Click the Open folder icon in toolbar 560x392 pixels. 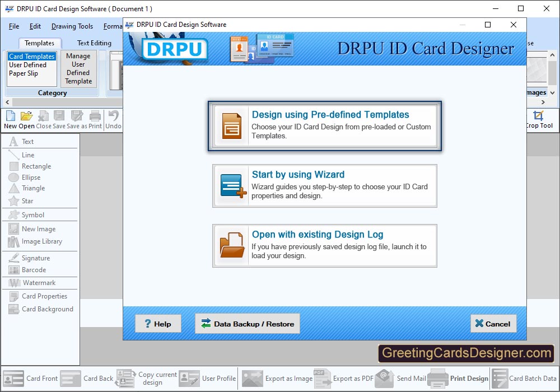pyautogui.click(x=26, y=116)
